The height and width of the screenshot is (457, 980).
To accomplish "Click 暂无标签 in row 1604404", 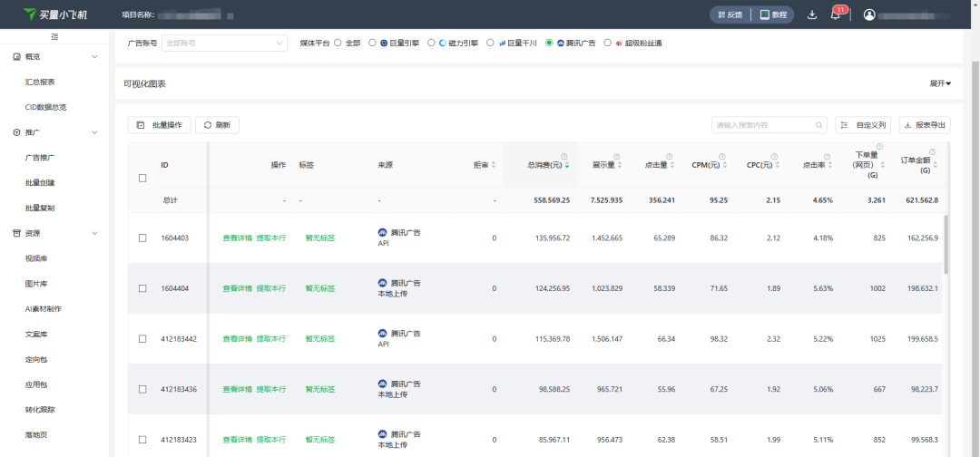I will 320,288.
